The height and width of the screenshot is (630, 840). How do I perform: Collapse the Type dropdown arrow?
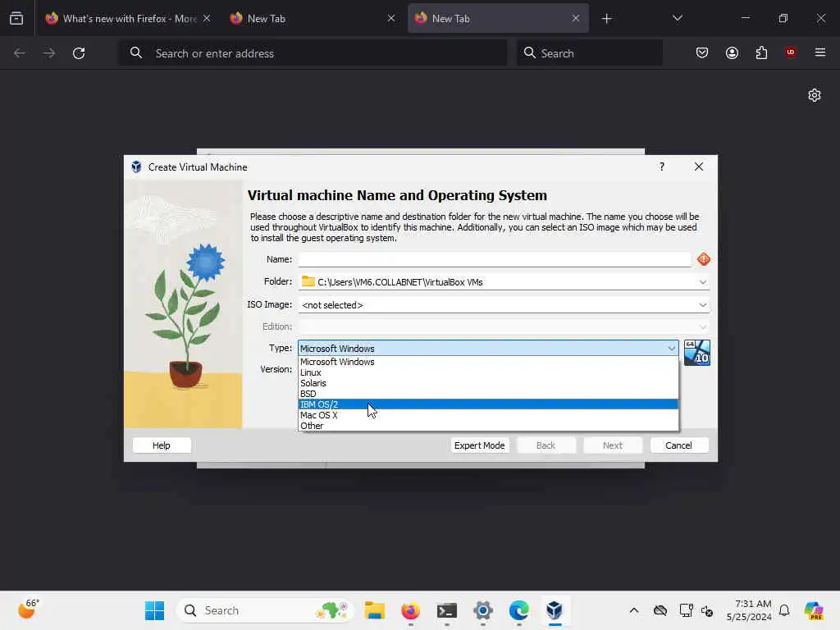(671, 348)
